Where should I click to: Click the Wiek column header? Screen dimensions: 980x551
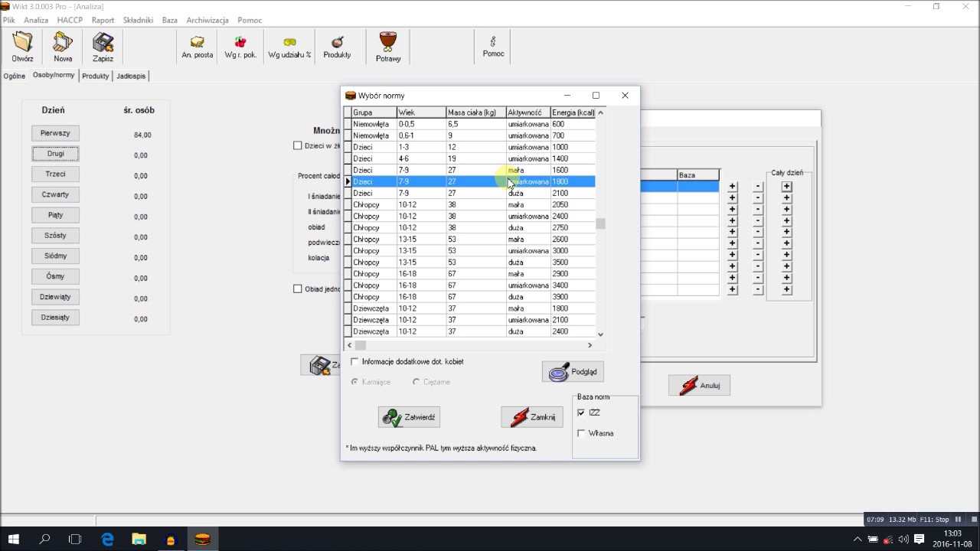click(x=421, y=112)
